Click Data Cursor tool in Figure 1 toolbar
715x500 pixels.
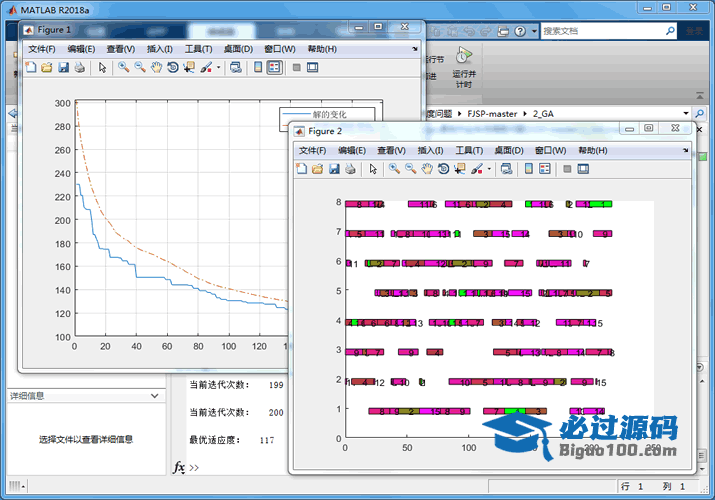point(189,68)
